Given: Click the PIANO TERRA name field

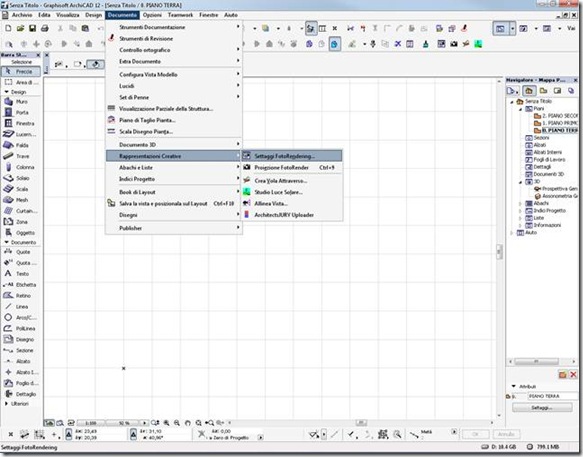Looking at the screenshot, I should click(552, 396).
